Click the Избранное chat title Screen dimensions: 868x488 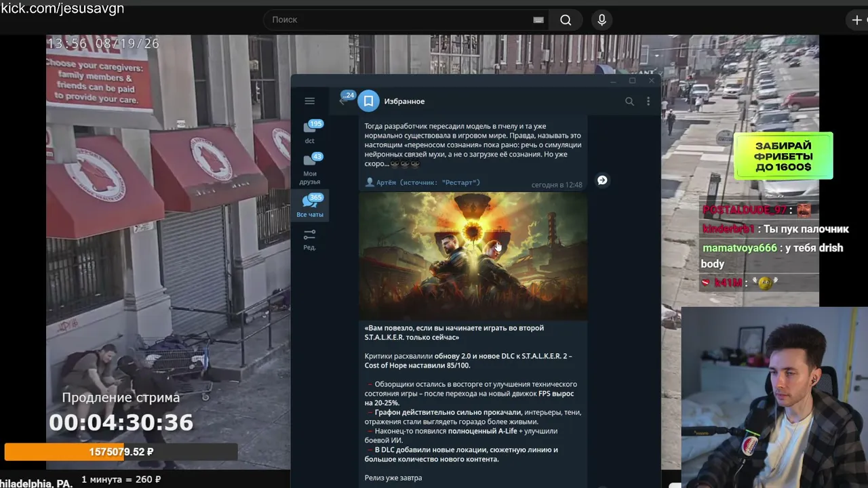coord(405,101)
